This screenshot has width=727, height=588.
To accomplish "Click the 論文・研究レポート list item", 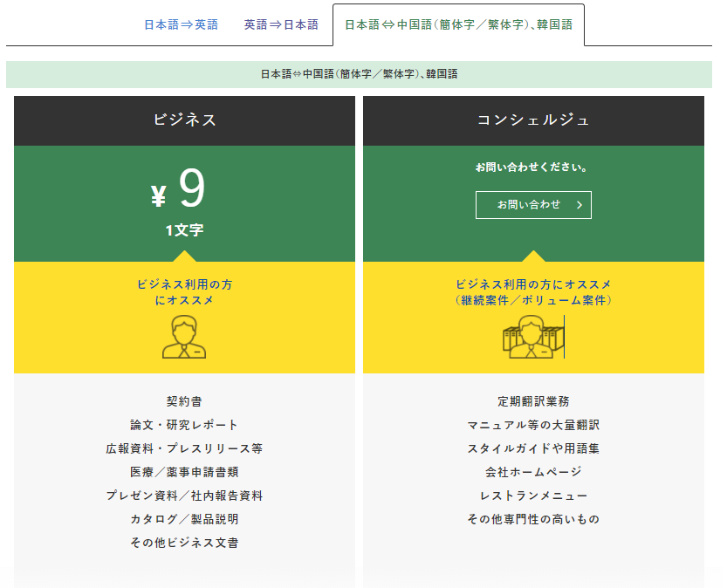I will click(184, 425).
